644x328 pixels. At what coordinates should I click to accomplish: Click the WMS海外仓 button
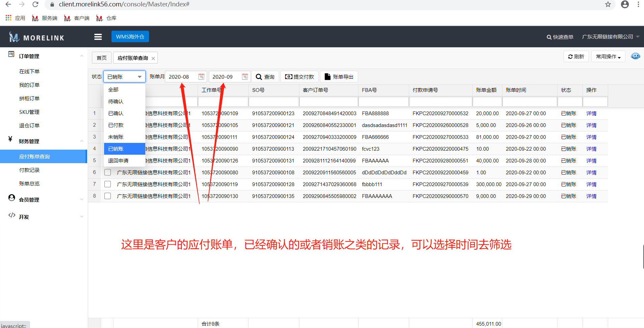(x=130, y=36)
